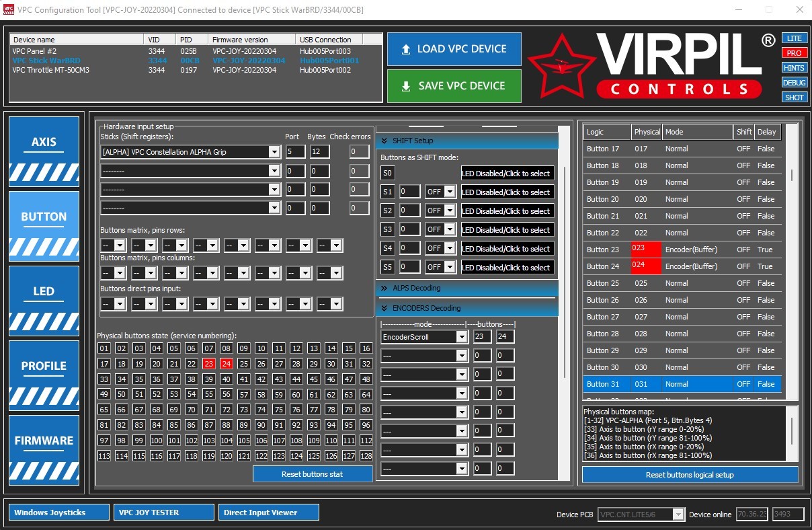Expand the ALPS Decoding section
Screen dimensions: 812x530
467,288
